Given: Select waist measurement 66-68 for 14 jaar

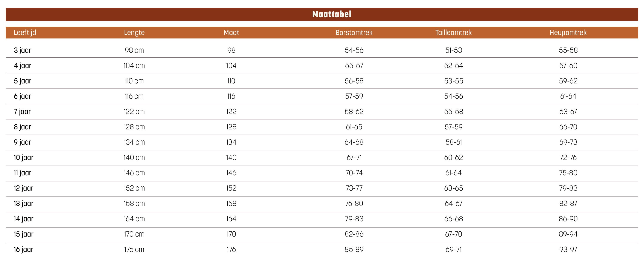Looking at the screenshot, I should pyautogui.click(x=454, y=219).
